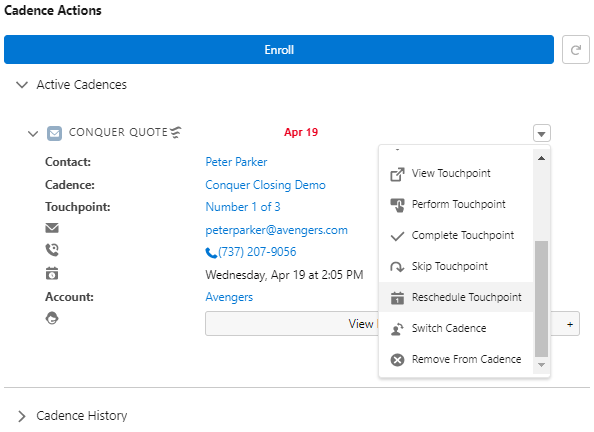594x432 pixels.
Task: Collapse the Active Cadences section
Action: 22,85
